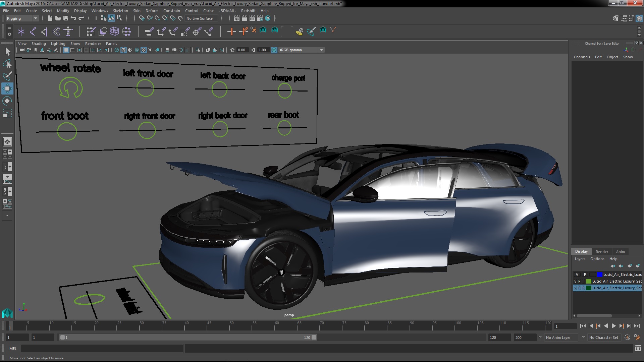Start IPR render from the status line

click(x=252, y=18)
